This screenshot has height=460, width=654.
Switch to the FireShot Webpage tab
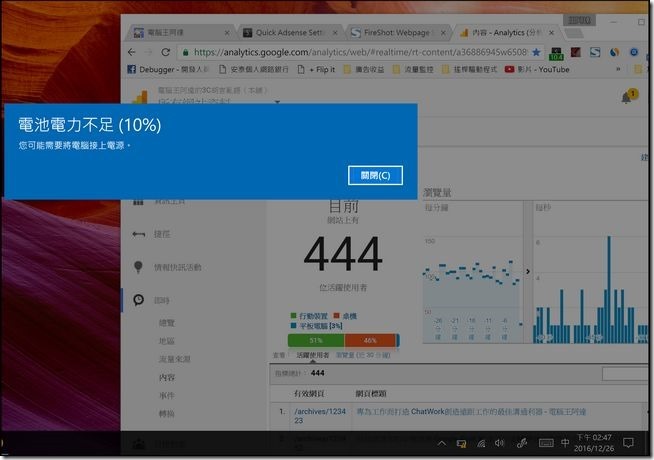tap(396, 32)
